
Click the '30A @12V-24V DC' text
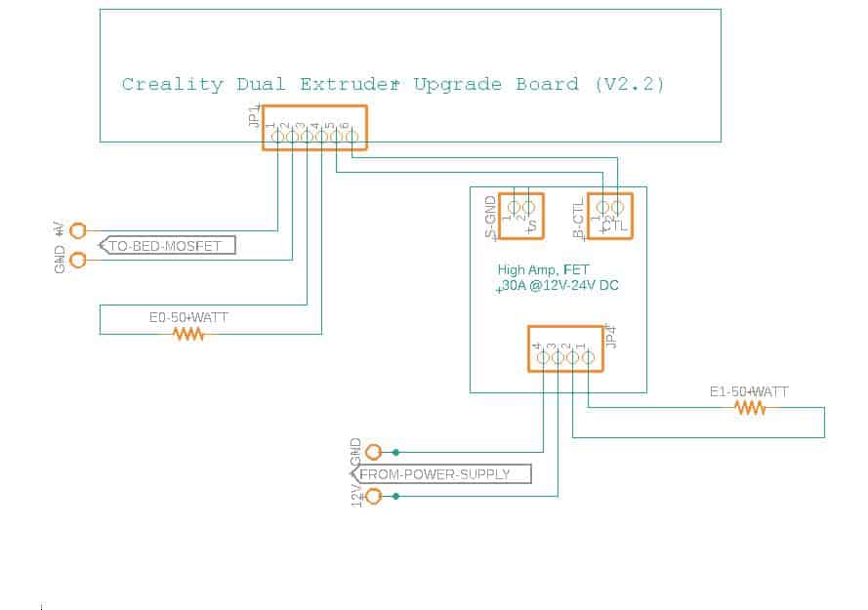click(x=558, y=286)
